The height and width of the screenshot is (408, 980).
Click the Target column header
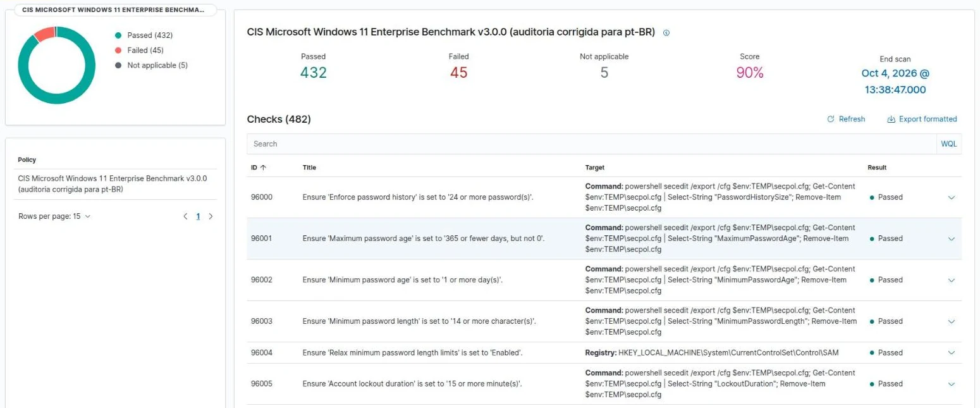pyautogui.click(x=595, y=168)
